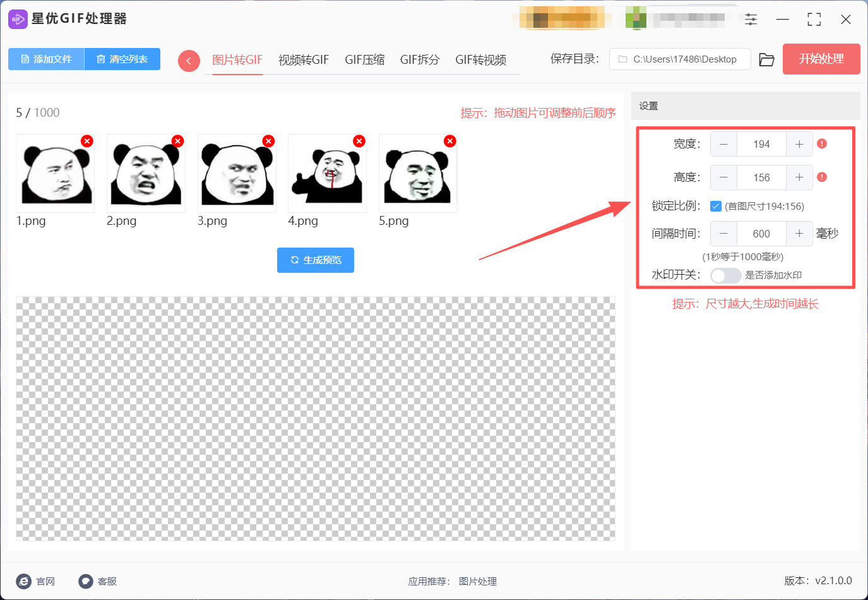Click the 生成预览 button
868x600 pixels.
(316, 260)
